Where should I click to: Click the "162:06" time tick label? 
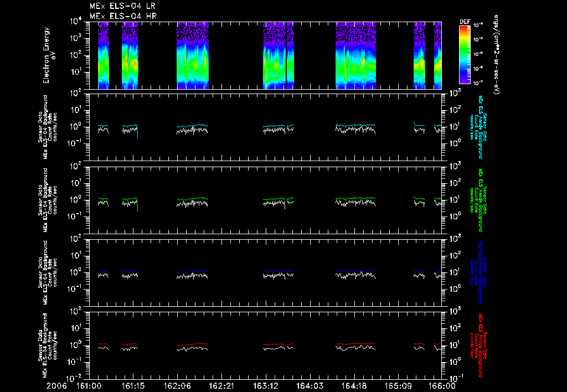point(177,386)
